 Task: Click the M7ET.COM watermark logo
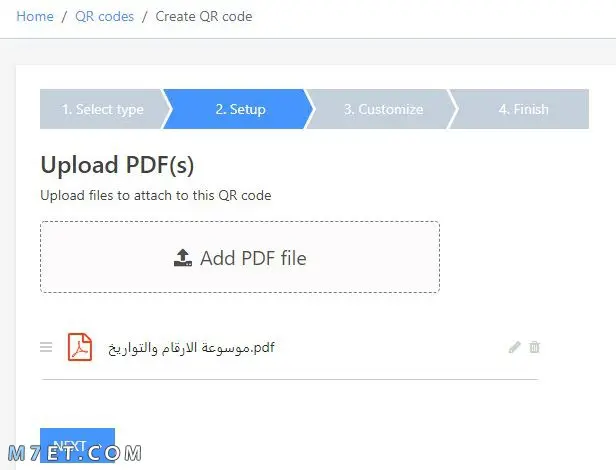[x=75, y=453]
